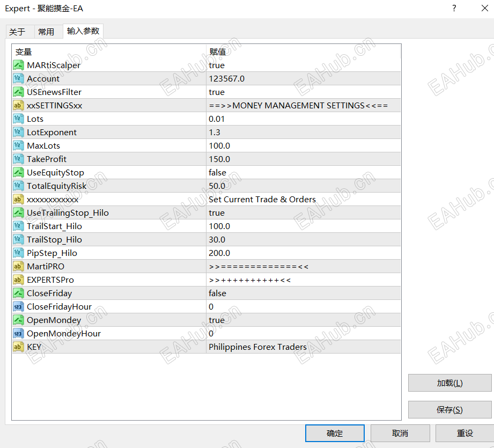
Task: Click the string icon beside KEY
Action: pos(18,347)
